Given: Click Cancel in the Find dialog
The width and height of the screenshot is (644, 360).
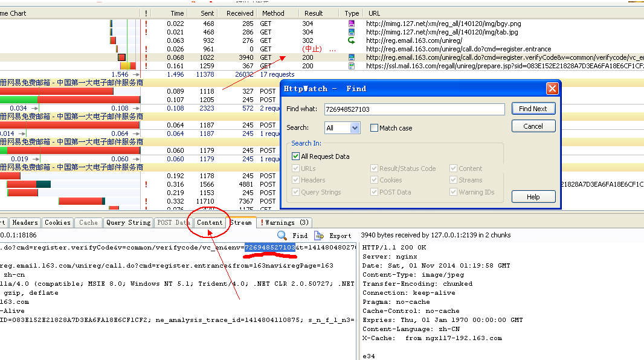Looking at the screenshot, I should [x=533, y=126].
